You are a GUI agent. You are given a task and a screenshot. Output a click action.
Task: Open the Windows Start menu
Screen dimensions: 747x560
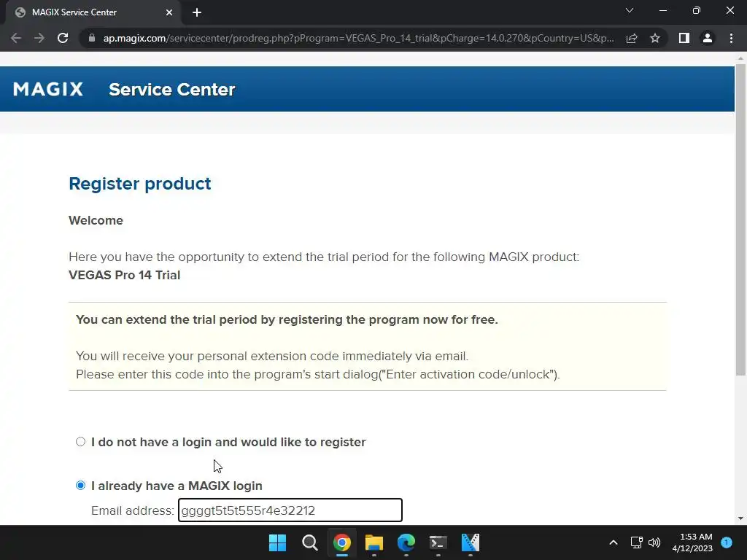tap(277, 542)
